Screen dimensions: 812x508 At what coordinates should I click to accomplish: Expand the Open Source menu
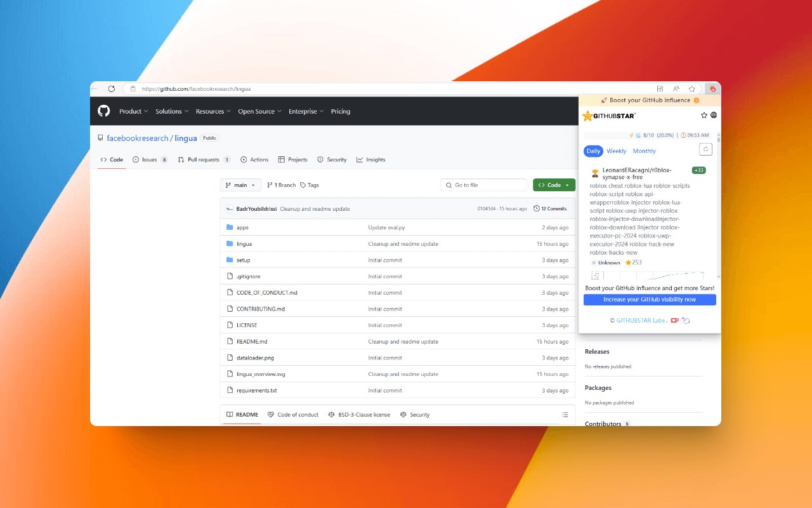[x=259, y=111]
